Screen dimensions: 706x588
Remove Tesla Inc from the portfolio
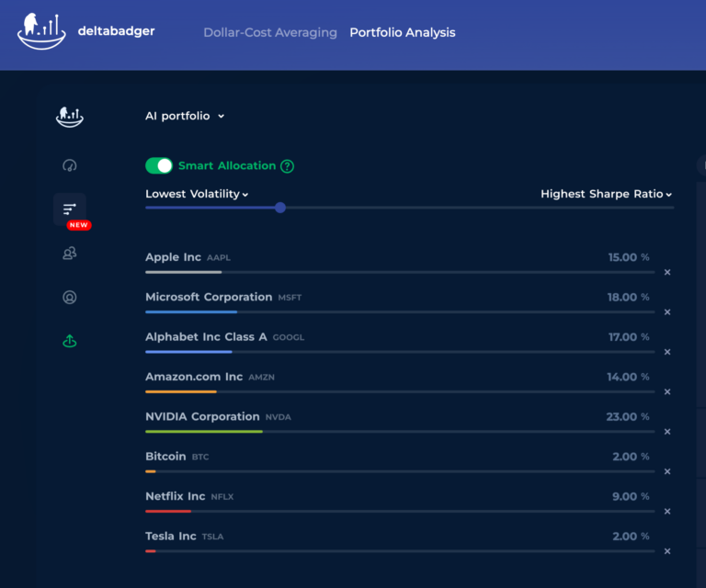click(667, 551)
